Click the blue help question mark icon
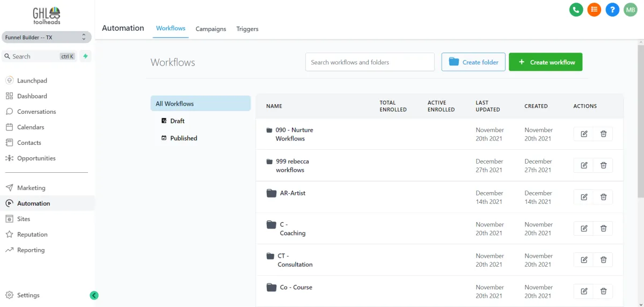Viewport: 644px width, 307px height. (612, 10)
